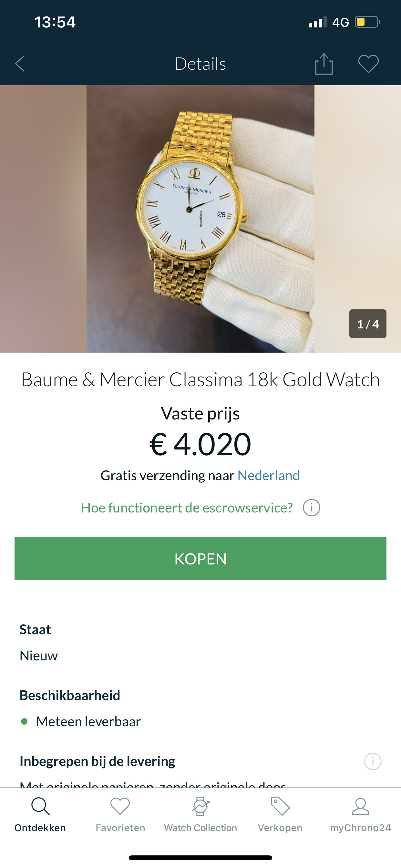Viewport: 401px width, 868px height.
Task: Switch to the Favorieten tab
Action: 120,814
